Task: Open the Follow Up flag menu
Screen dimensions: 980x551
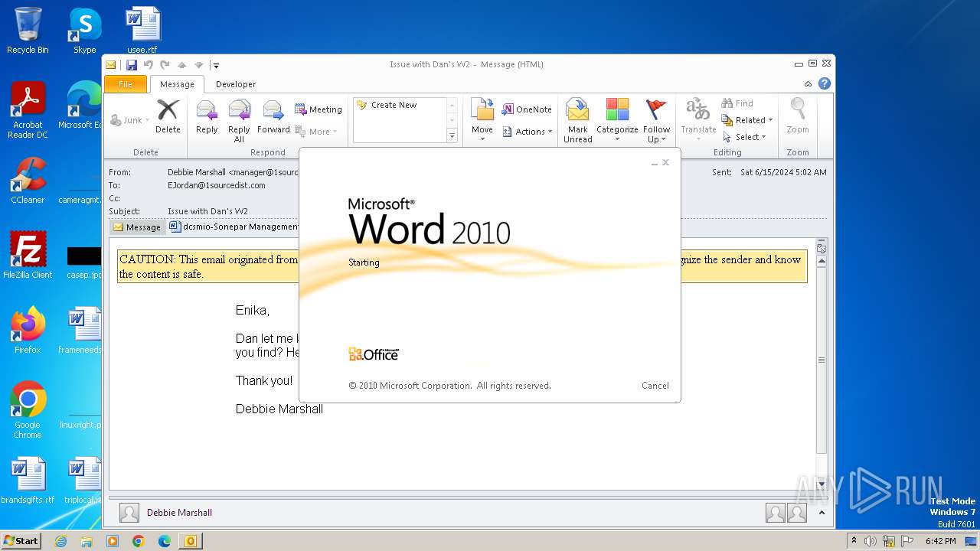Action: (x=656, y=121)
